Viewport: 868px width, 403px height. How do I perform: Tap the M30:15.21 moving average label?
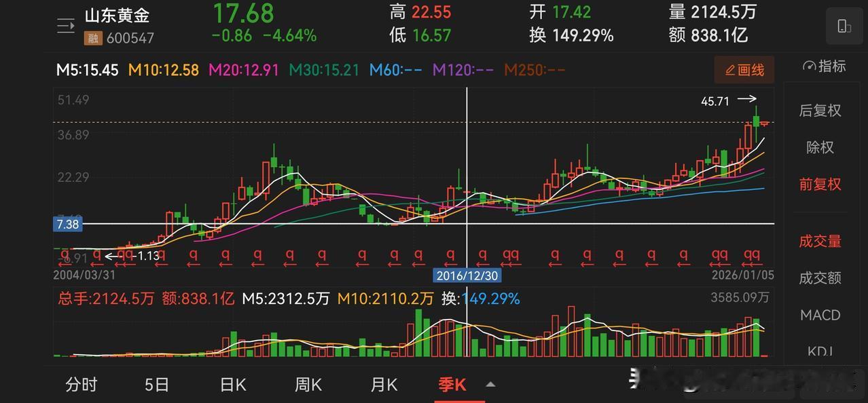point(324,70)
